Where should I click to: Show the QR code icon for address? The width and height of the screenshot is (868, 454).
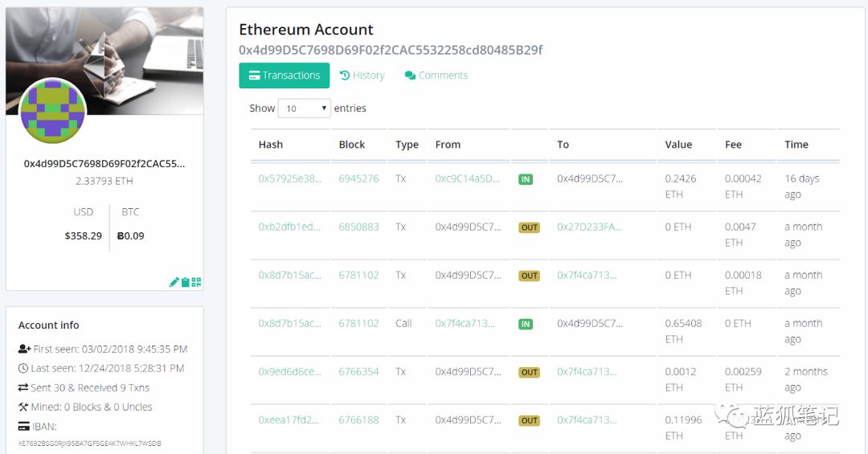(x=197, y=282)
